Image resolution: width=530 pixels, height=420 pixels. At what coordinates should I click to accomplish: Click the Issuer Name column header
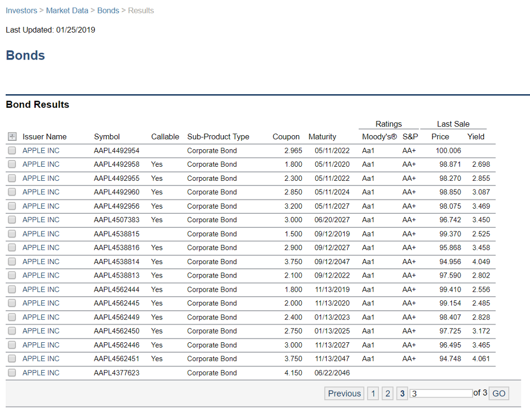[45, 137]
